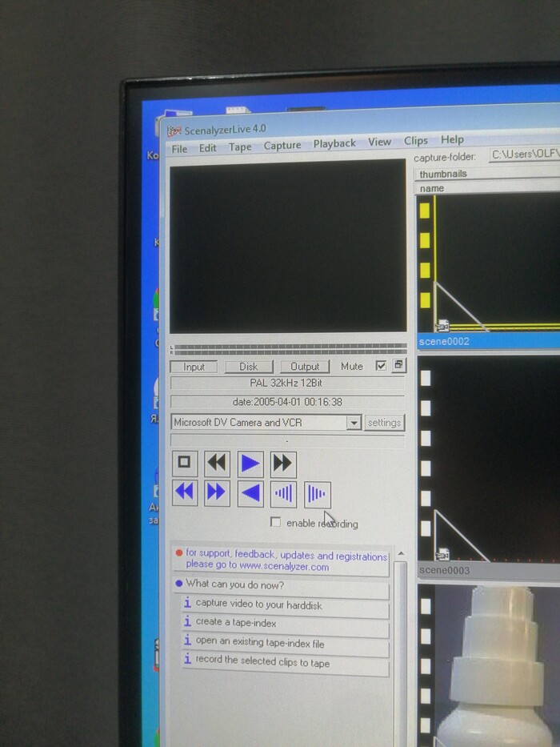
Task: Click 'create a tape-index' hint
Action: (236, 622)
